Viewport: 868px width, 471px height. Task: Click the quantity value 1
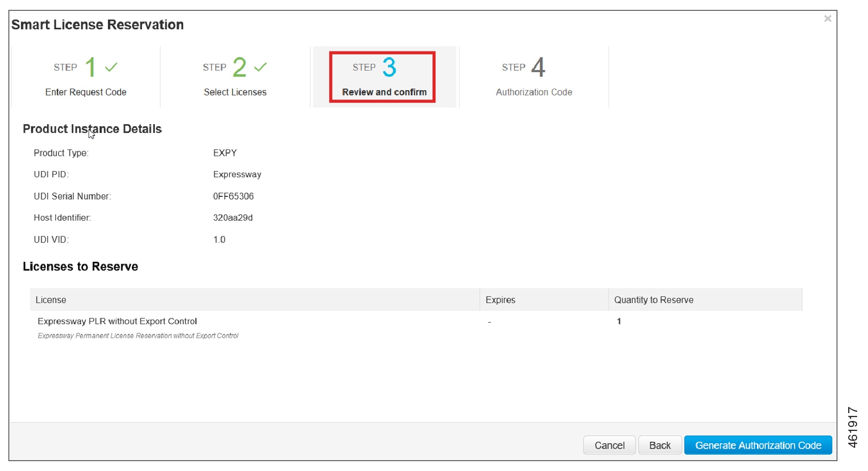tap(619, 322)
